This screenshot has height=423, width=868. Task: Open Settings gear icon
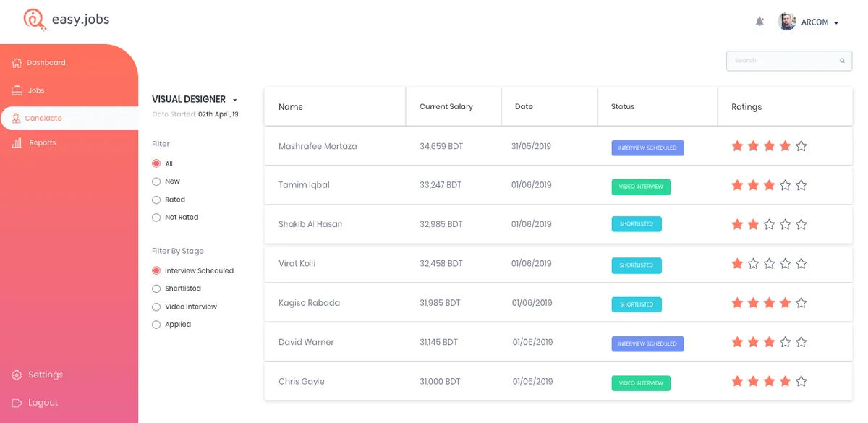click(x=17, y=375)
